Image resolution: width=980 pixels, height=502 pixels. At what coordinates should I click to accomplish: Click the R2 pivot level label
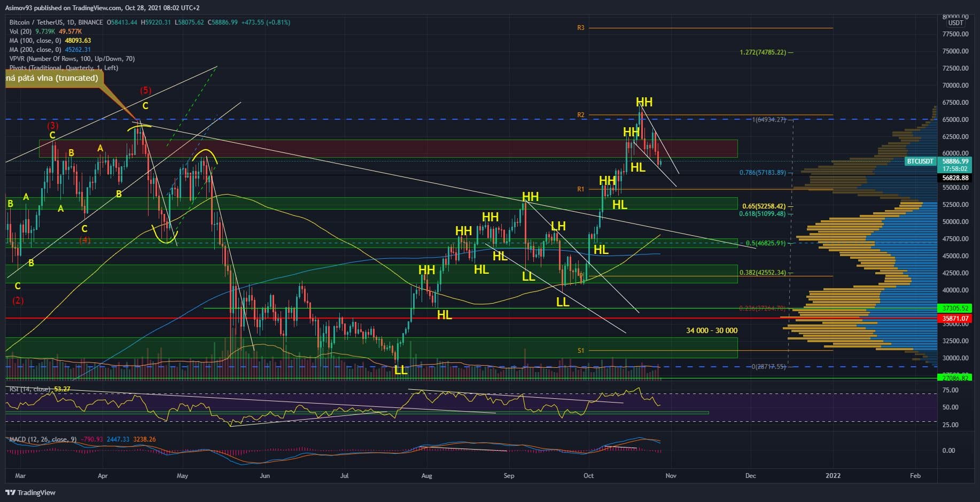tap(581, 115)
